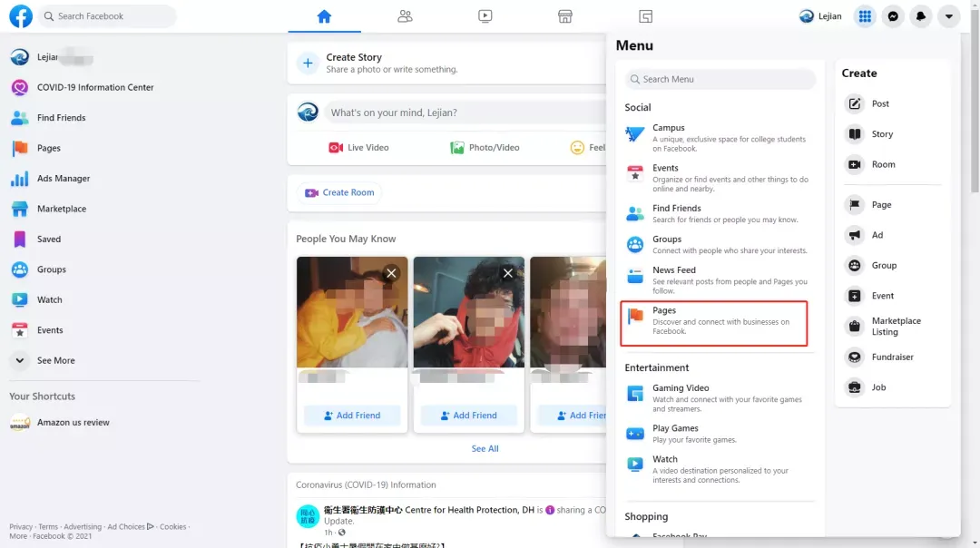Click the Create Room button
The width and height of the screenshot is (980, 548).
[339, 192]
